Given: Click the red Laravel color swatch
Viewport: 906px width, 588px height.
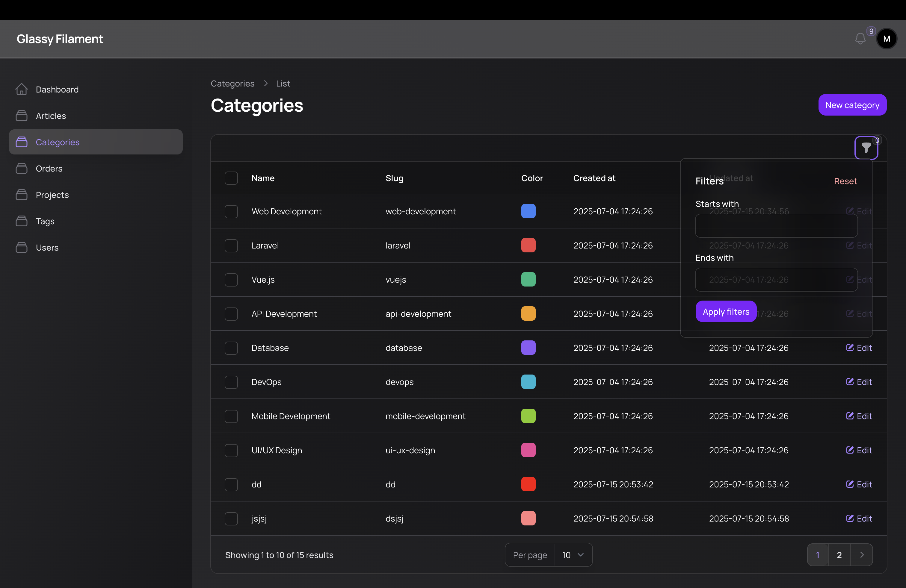Looking at the screenshot, I should click(x=528, y=245).
